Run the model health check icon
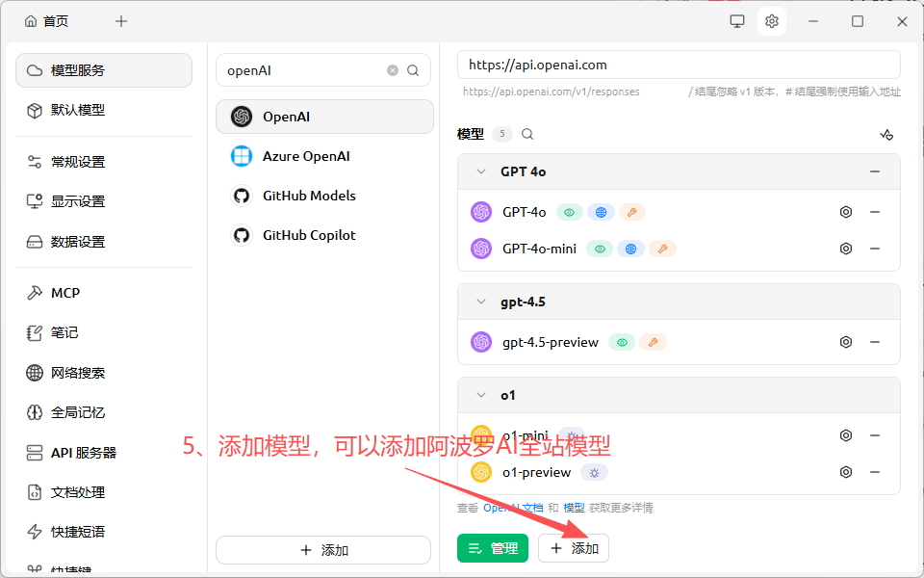Viewport: 924px width, 578px height. (886, 134)
